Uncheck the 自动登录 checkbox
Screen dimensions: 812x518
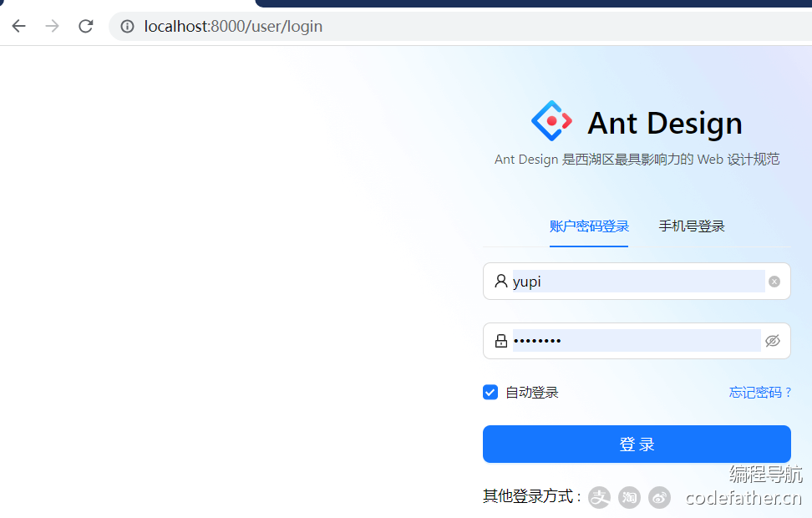click(x=490, y=392)
